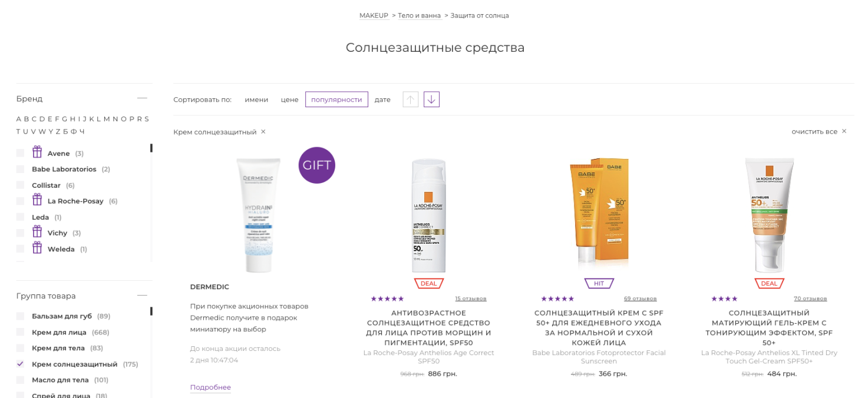Viewport: 868px width, 398px height.
Task: Remove the Крем солнцезащитный filter tag
Action: pyautogui.click(x=263, y=131)
